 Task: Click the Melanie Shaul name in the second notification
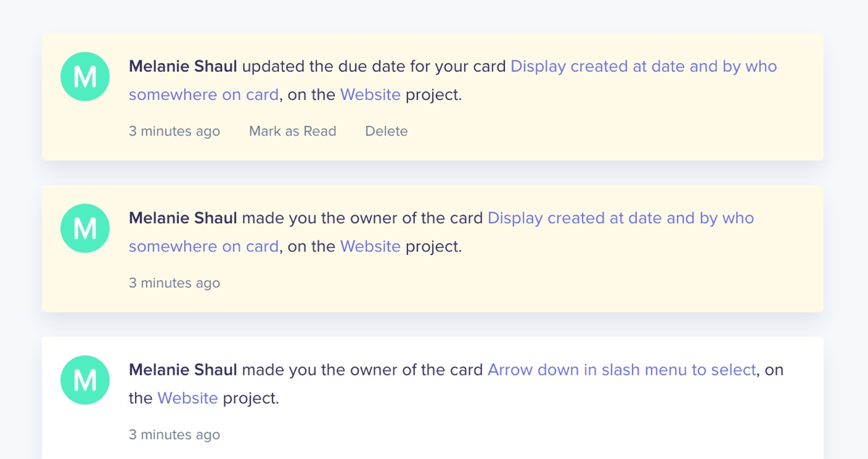pos(183,218)
